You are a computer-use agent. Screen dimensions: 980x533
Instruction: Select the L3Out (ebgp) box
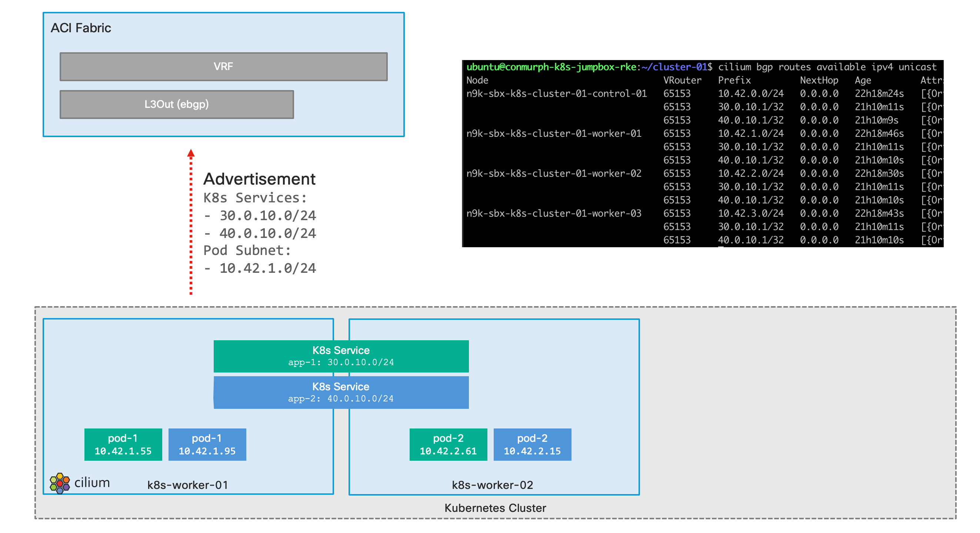(177, 104)
